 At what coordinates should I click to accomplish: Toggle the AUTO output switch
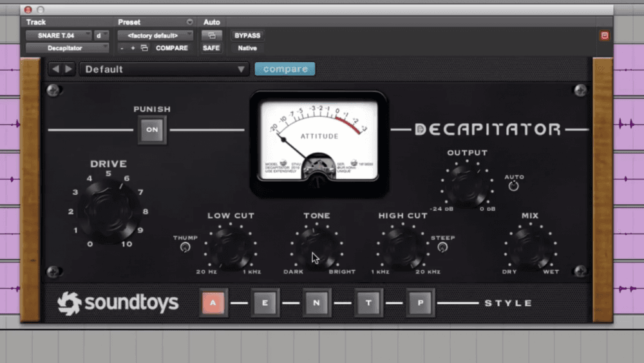click(x=514, y=186)
